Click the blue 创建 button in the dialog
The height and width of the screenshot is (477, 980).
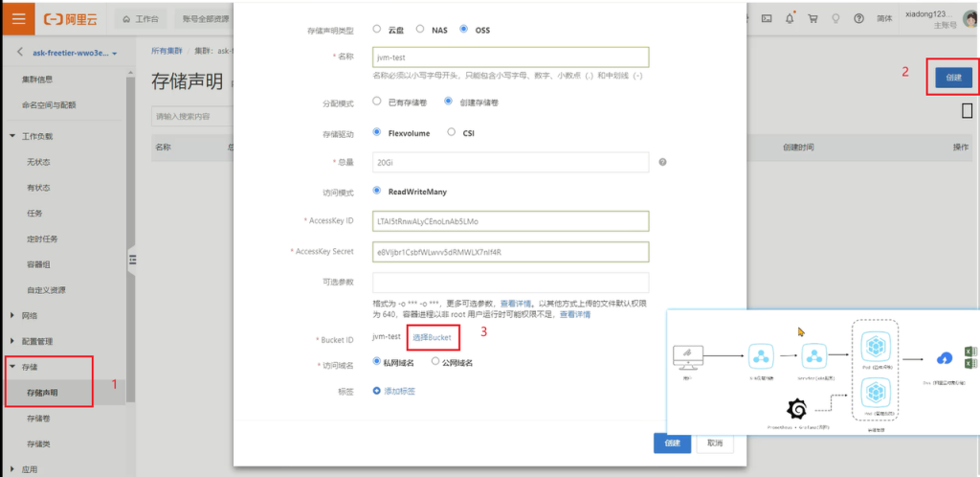coord(671,443)
